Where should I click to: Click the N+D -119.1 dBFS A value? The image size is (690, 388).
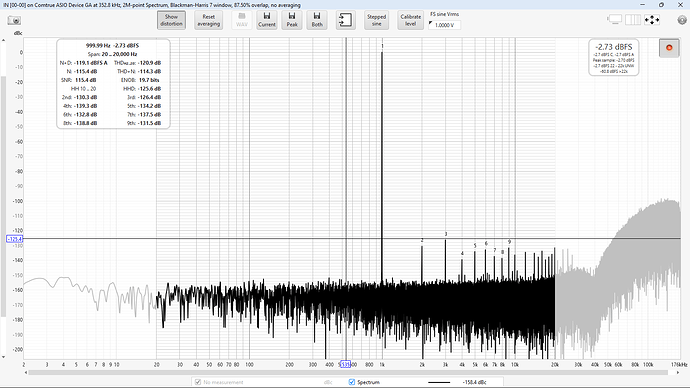click(x=91, y=63)
